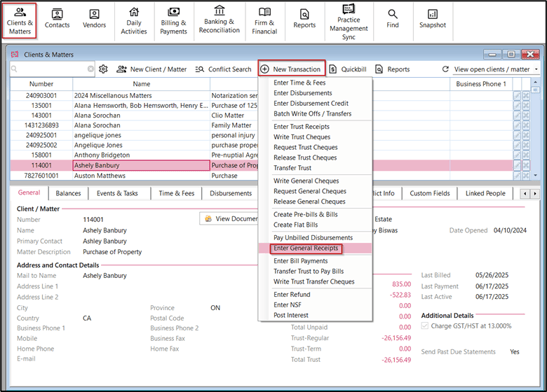This screenshot has width=547, height=392.
Task: Select Release Trust Cheques
Action: coord(305,158)
